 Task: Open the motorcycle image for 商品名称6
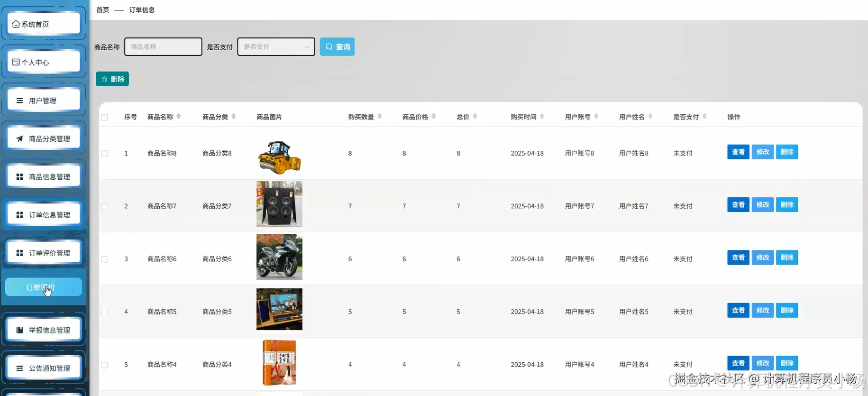pos(279,257)
